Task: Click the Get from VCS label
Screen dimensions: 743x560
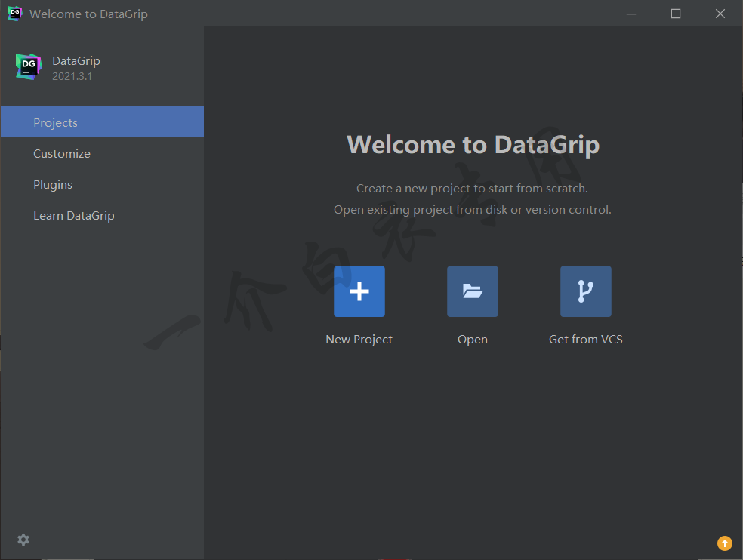Action: (x=586, y=339)
